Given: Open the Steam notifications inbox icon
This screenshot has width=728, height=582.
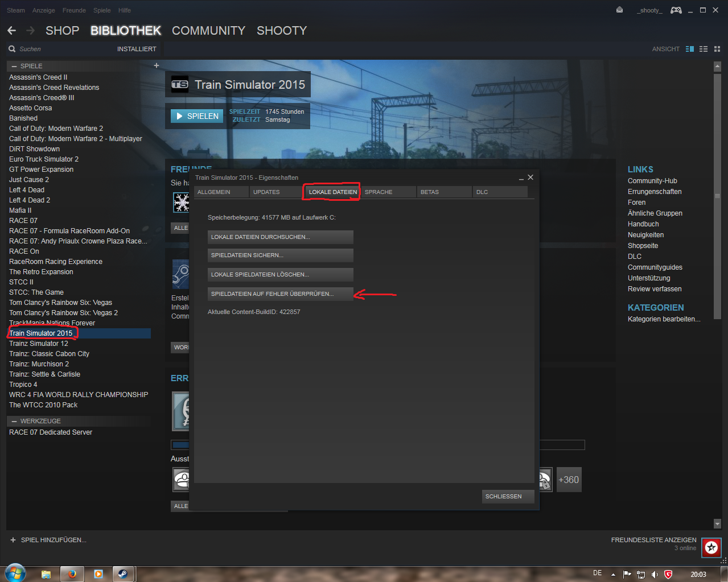Looking at the screenshot, I should (620, 10).
